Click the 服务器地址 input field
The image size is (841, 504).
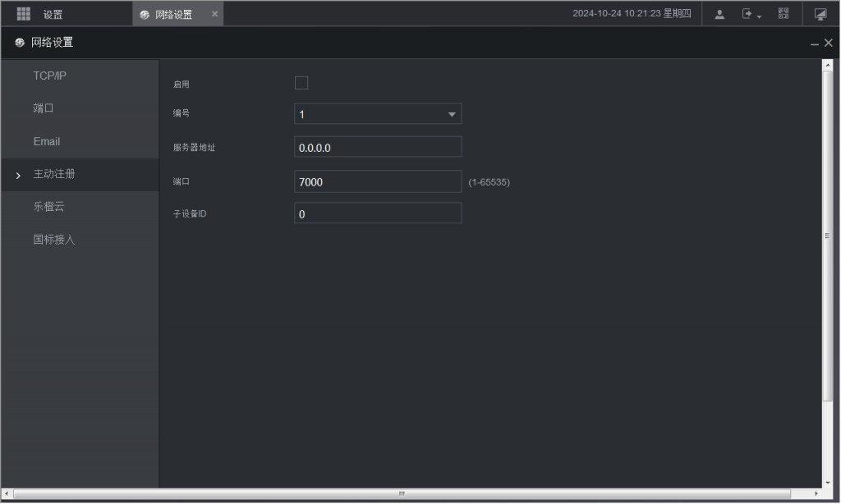pos(378,148)
